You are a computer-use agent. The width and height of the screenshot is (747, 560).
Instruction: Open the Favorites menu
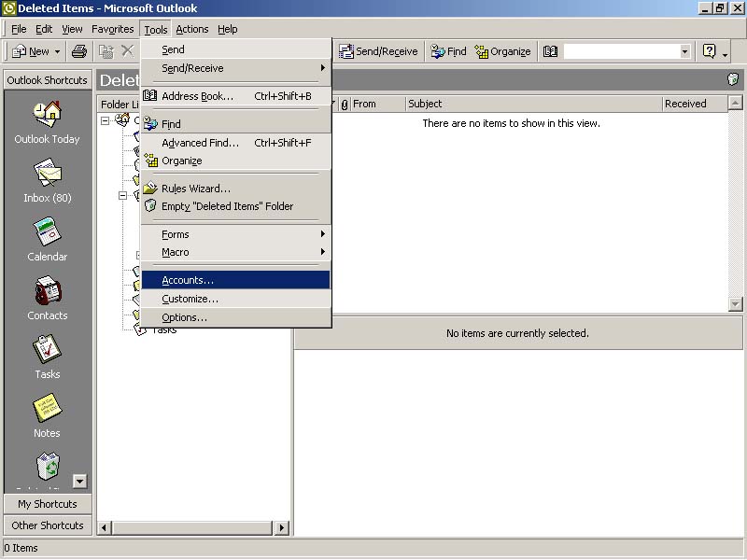(x=112, y=29)
